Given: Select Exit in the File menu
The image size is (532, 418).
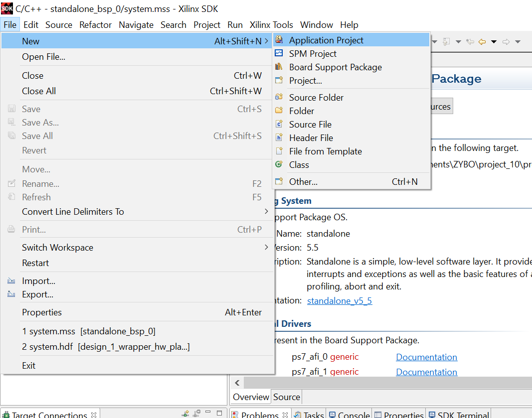Looking at the screenshot, I should [137, 365].
